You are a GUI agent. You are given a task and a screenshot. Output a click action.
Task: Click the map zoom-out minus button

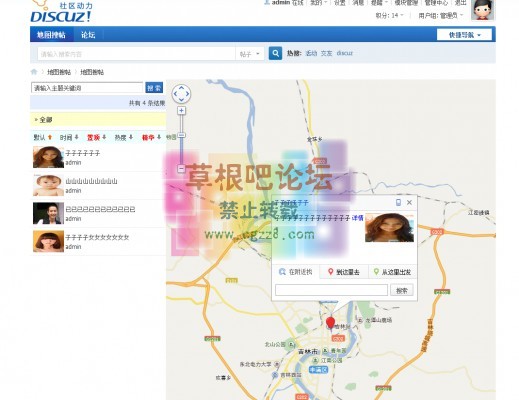click(x=181, y=168)
